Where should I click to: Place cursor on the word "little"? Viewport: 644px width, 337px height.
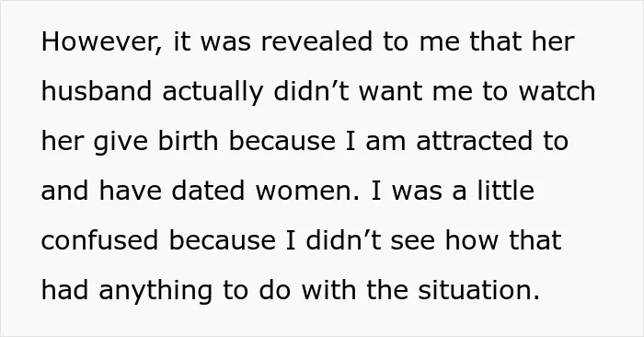coord(506,191)
